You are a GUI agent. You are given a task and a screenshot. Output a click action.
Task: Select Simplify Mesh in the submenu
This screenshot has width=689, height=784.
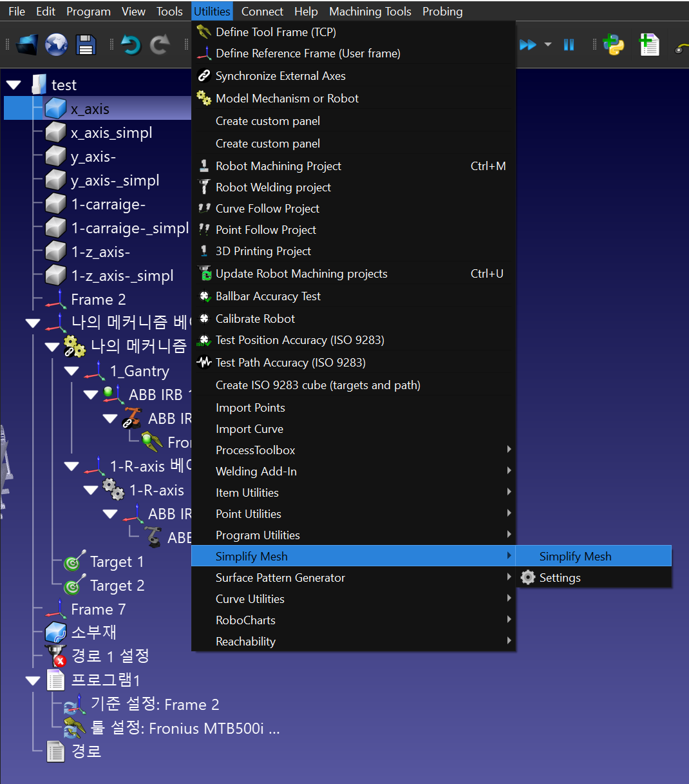[x=575, y=556]
